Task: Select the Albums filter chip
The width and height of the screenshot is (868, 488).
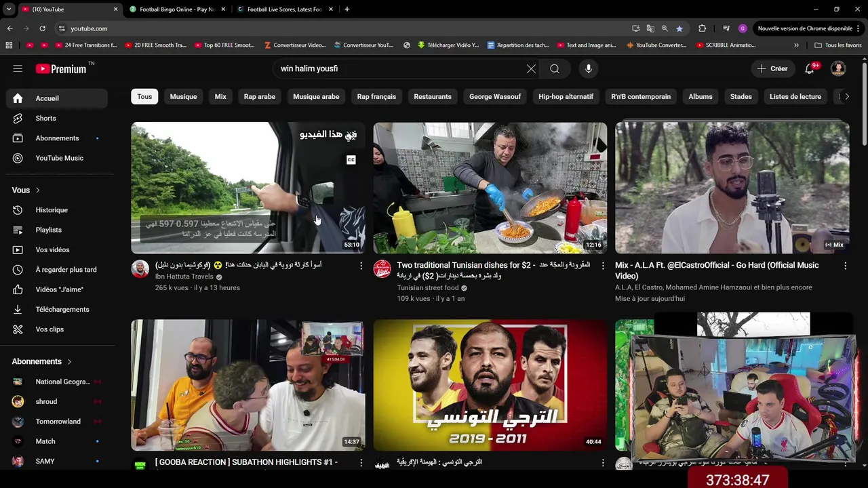Action: point(701,96)
